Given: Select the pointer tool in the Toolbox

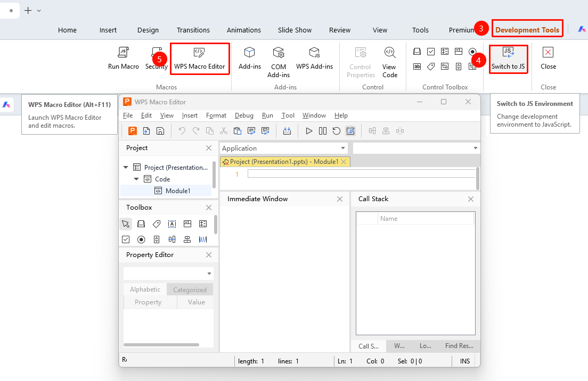Looking at the screenshot, I should click(126, 224).
